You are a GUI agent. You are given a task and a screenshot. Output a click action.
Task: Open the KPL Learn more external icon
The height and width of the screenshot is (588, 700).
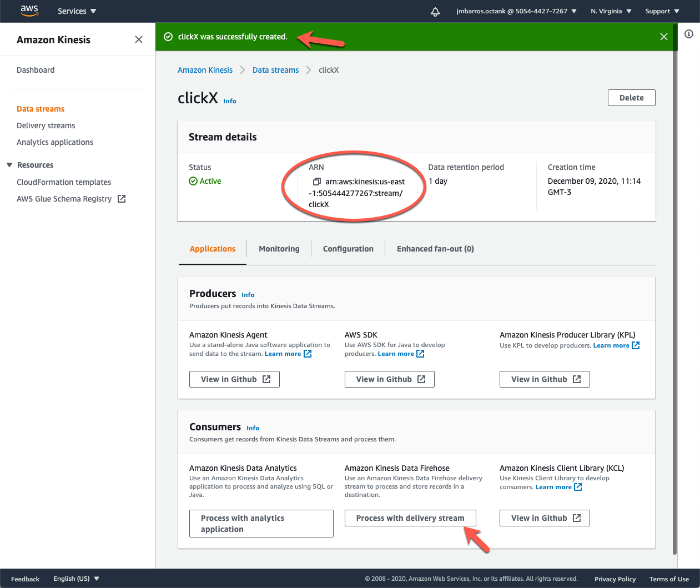point(636,345)
